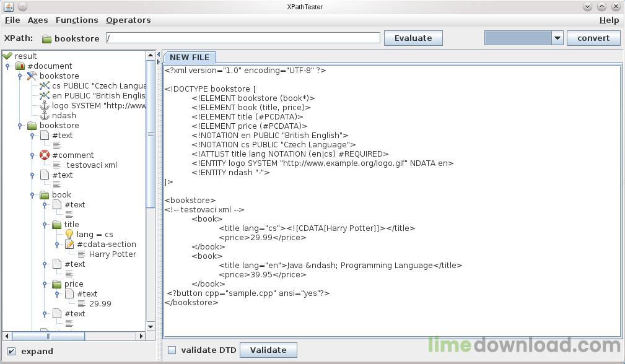Open the Functions menu
The image size is (625, 364).
coord(77,20)
